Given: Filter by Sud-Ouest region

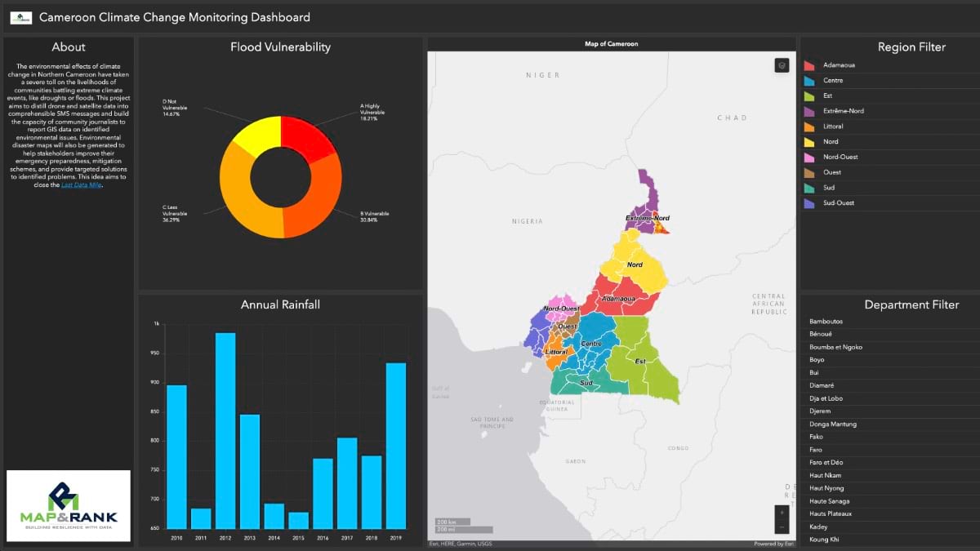Looking at the screenshot, I should pyautogui.click(x=889, y=202).
